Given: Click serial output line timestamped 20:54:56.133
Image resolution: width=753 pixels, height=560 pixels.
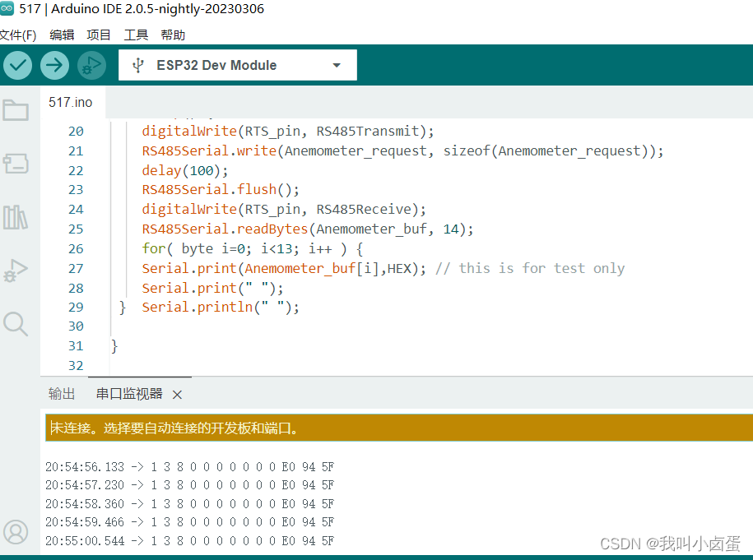Looking at the screenshot, I should click(190, 467).
